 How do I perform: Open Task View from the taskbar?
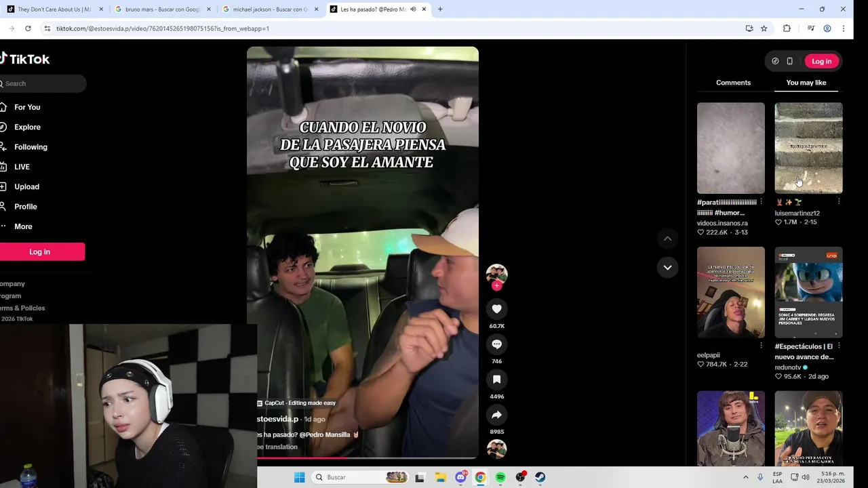coord(420,477)
